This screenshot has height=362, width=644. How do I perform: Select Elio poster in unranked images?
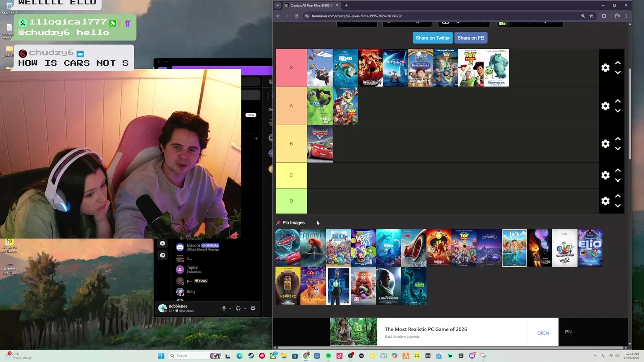click(x=590, y=248)
